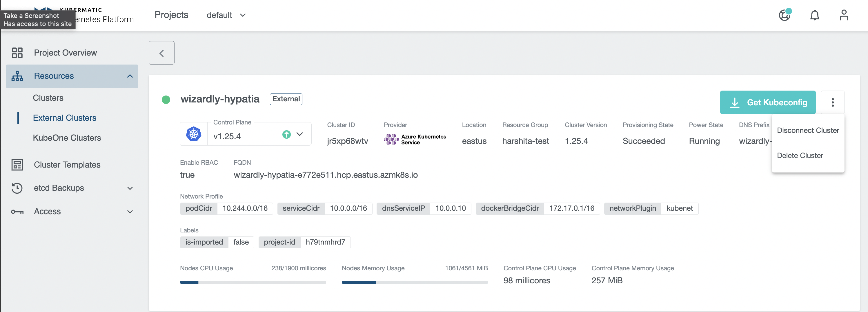Click the etcd Backups history icon
Image resolution: width=868 pixels, height=312 pixels.
17,188
